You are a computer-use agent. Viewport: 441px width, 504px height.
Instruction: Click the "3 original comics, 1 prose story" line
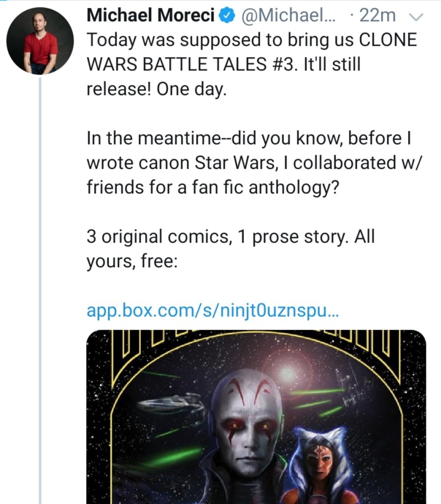[202, 236]
